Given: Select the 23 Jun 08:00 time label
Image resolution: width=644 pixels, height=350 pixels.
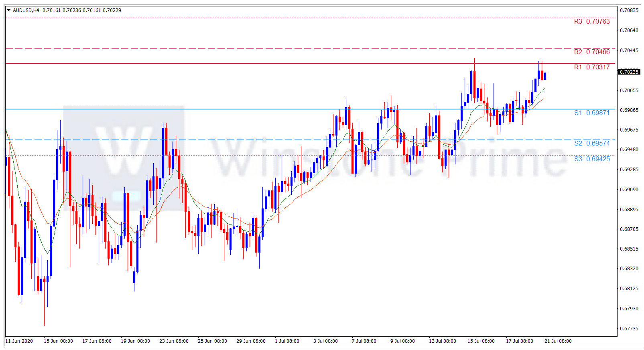Looking at the screenshot, I should 174,341.
